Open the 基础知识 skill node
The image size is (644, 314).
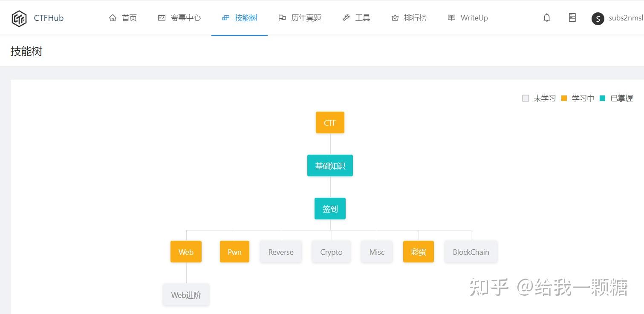click(x=330, y=165)
